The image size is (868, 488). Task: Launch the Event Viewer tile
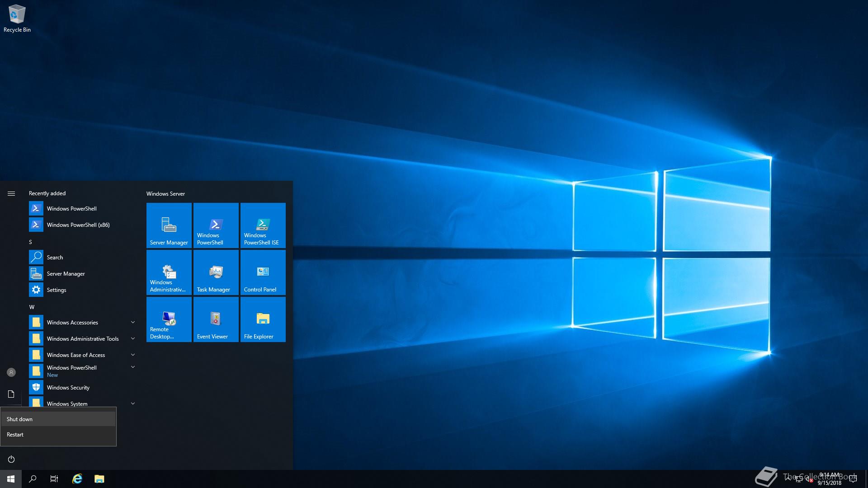click(216, 319)
